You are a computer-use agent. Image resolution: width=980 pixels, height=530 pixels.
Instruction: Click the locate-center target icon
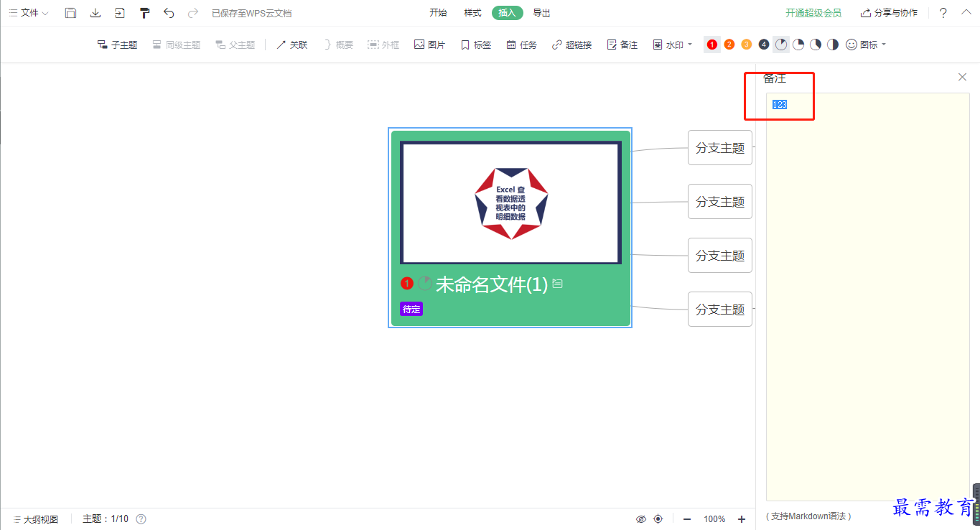coord(658,519)
